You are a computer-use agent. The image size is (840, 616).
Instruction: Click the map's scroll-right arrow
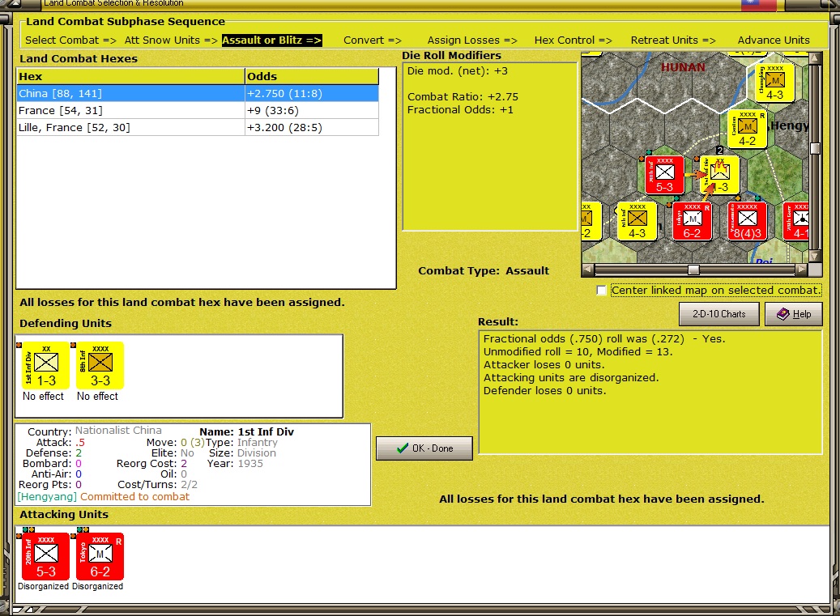click(x=801, y=270)
